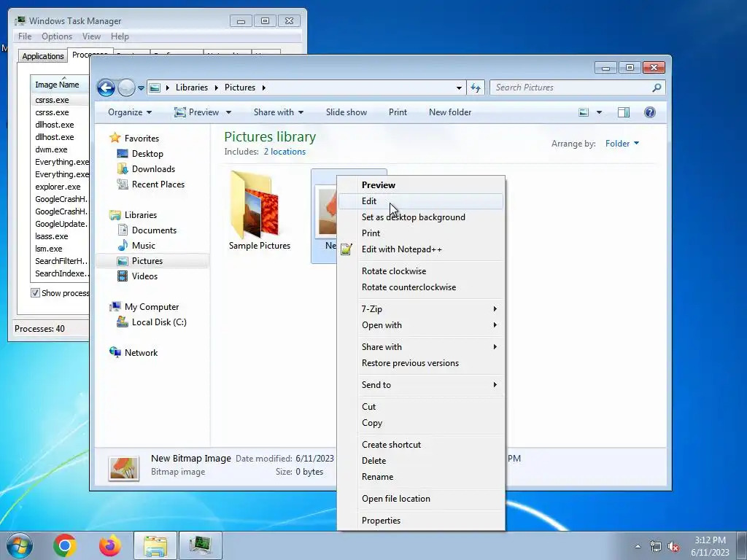
Task: Click the search magnifier icon
Action: pos(657,87)
